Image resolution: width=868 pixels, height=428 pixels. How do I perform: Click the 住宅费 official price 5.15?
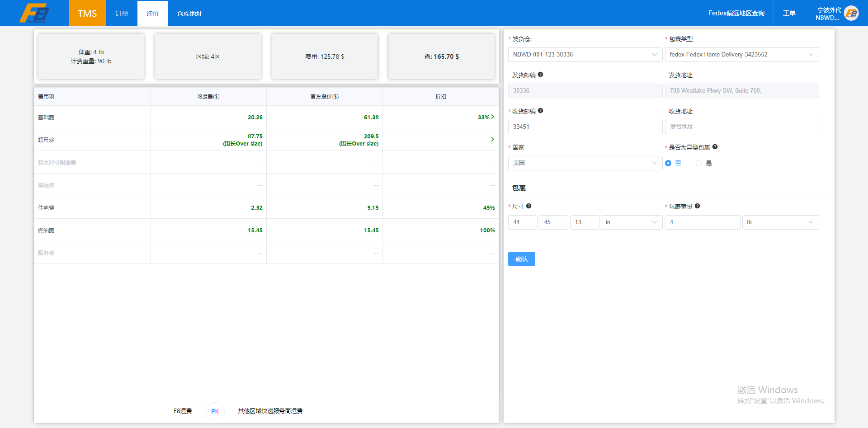click(373, 208)
